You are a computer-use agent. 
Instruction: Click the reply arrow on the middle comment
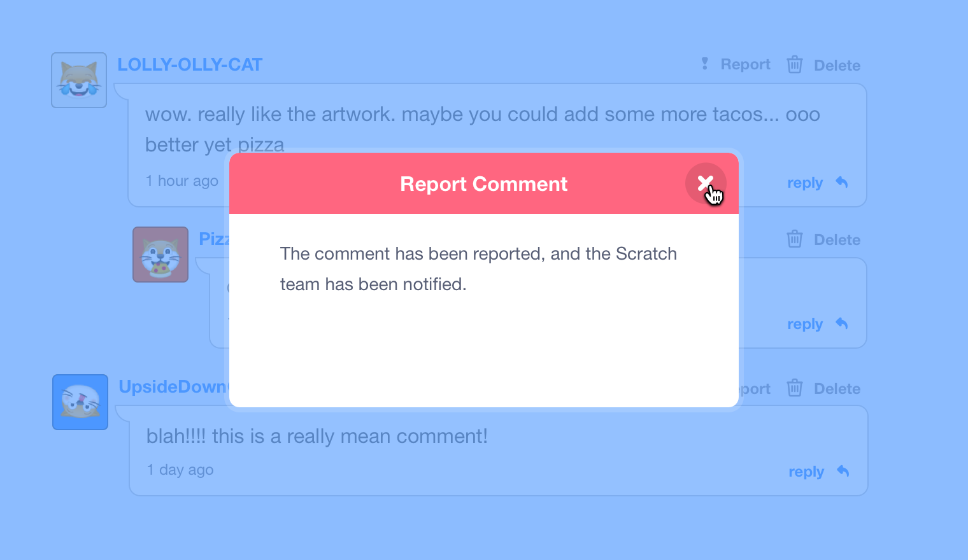(x=841, y=323)
